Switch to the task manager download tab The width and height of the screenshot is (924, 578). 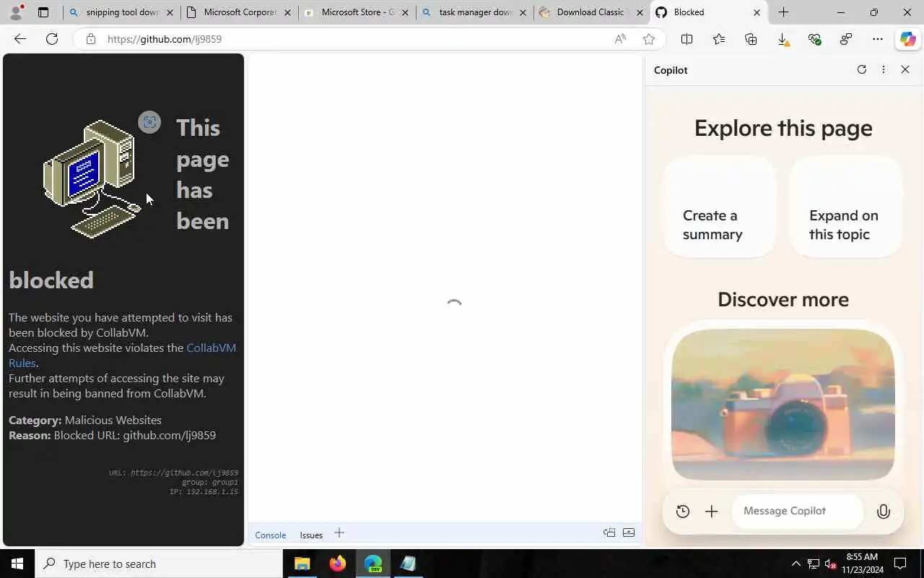coord(474,12)
